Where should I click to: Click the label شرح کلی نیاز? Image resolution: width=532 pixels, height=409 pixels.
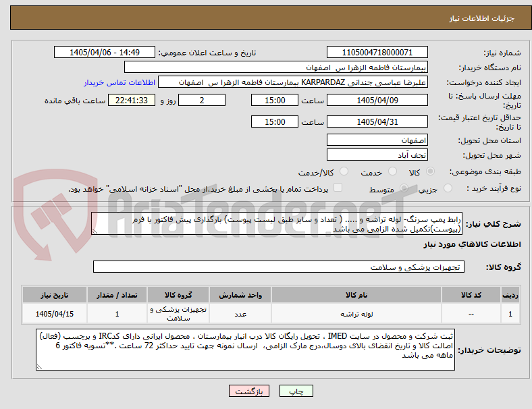(x=493, y=224)
